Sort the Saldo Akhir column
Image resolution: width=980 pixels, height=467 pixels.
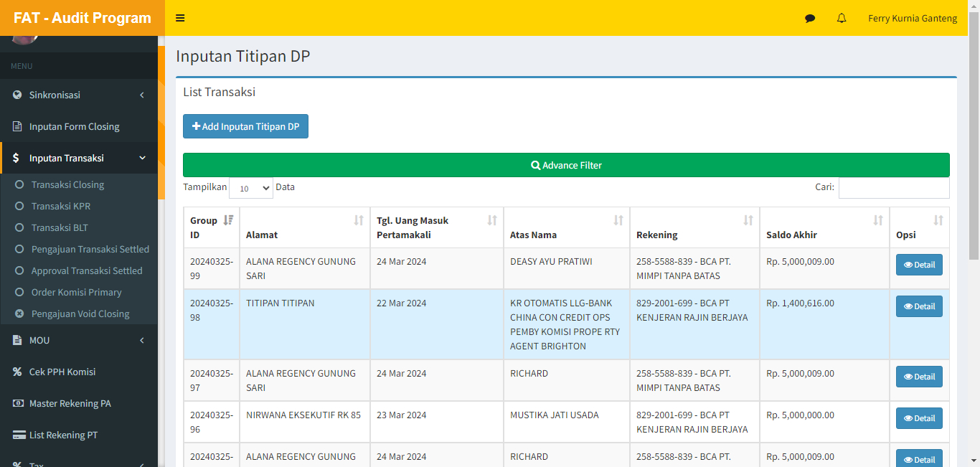(877, 220)
